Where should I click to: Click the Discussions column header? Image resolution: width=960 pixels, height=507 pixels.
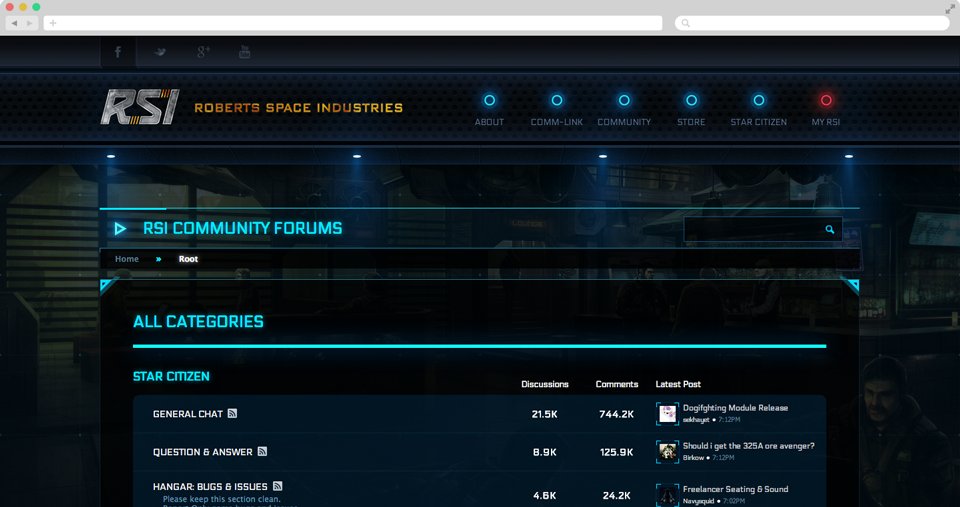(545, 385)
